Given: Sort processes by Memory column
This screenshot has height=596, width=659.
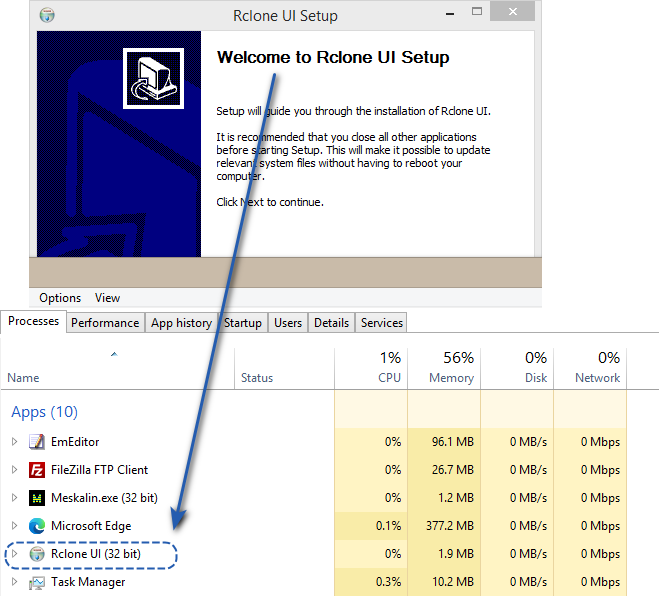Looking at the screenshot, I should pyautogui.click(x=451, y=378).
